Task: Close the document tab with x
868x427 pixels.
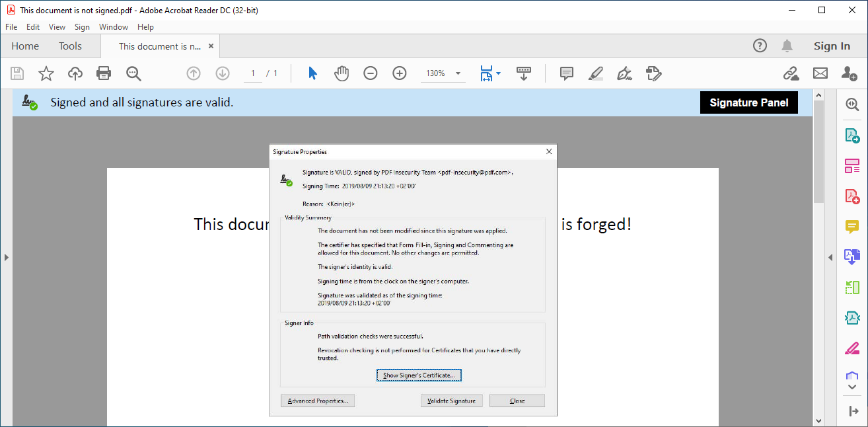Action: pos(211,46)
